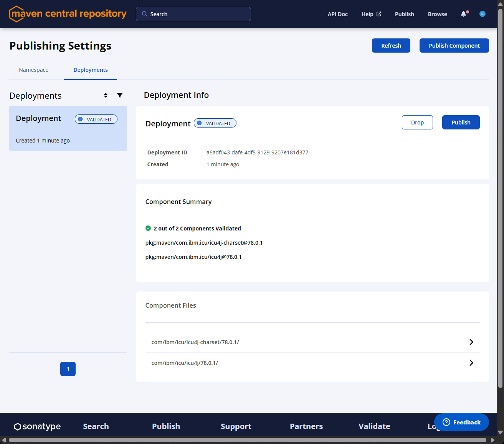Open the footer Partners link

pos(306,426)
